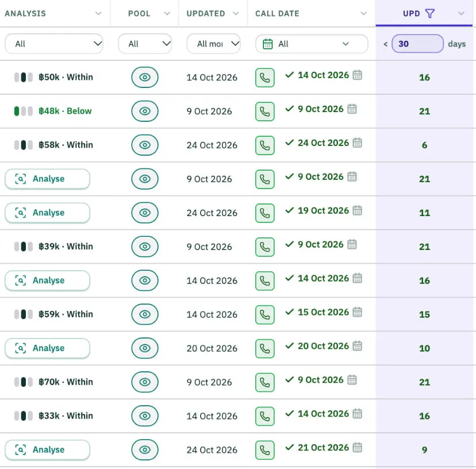
Task: Click phone icon beside 19 Oct 2026 call date
Action: [264, 213]
